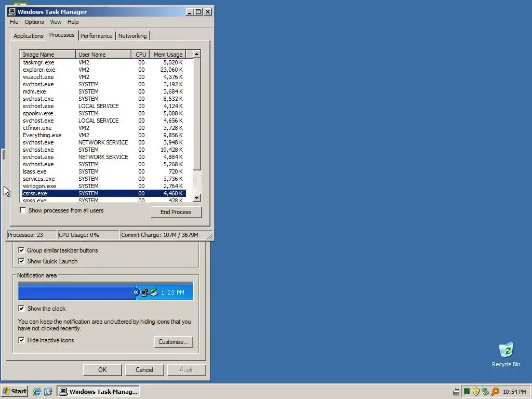Image resolution: width=532 pixels, height=399 pixels.
Task: Select the highlighted csrss.exe process row
Action: pos(103,193)
